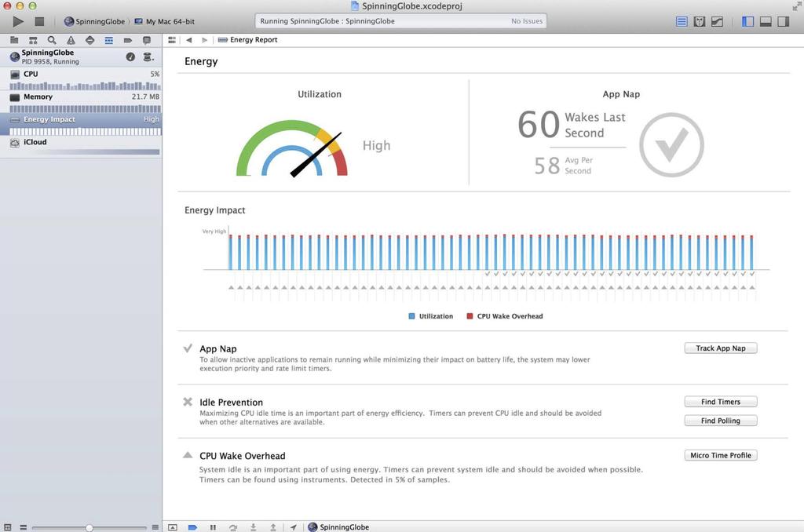
Task: Switch to the Assistant editor
Action: 700,21
